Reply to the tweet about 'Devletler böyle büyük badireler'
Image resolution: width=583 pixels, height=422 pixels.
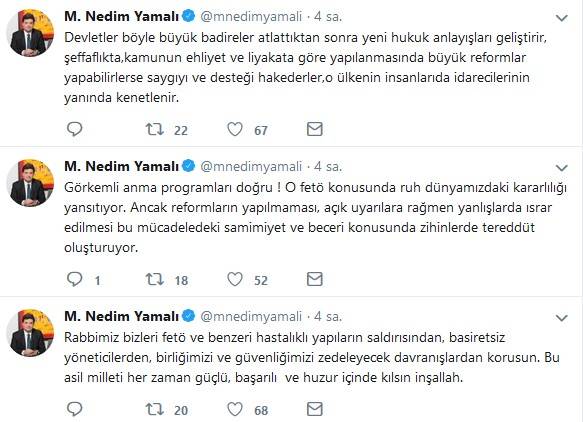[74, 129]
